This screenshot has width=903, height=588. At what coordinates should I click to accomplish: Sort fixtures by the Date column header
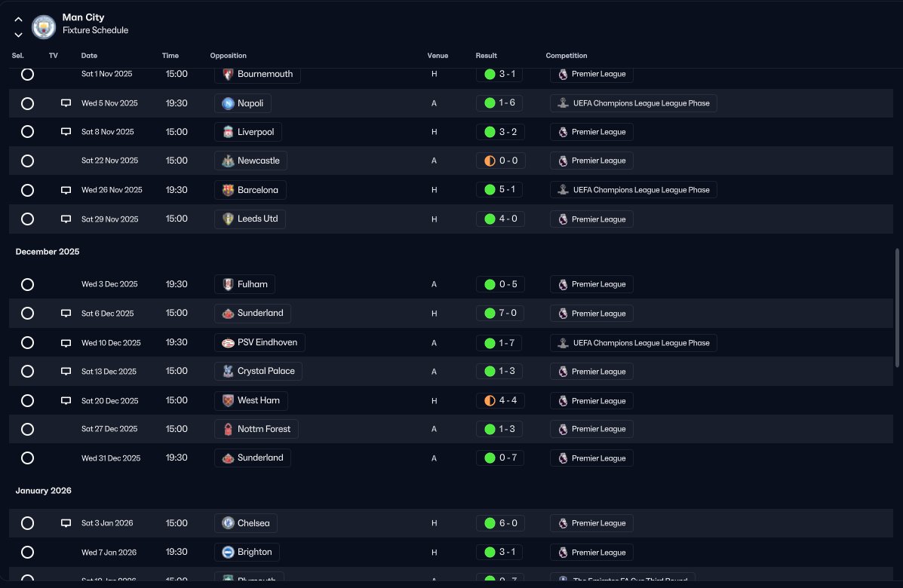click(89, 56)
